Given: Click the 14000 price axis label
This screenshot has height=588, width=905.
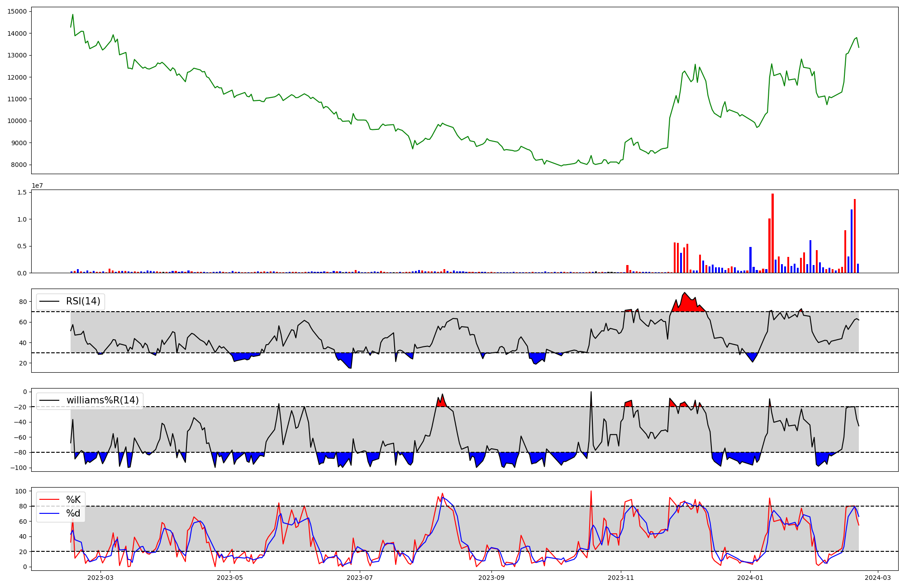Looking at the screenshot, I should tap(17, 33).
